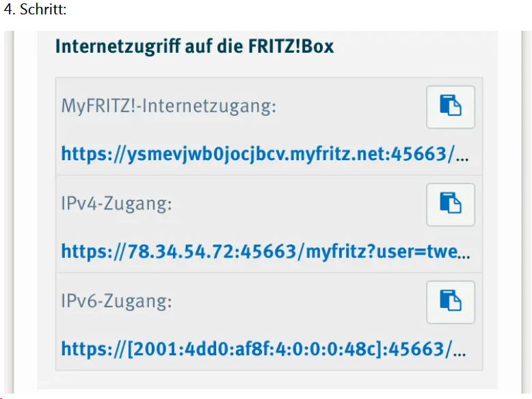Click the ellipsis ending the MyFRITZ link
The image size is (532, 399).
click(x=462, y=155)
